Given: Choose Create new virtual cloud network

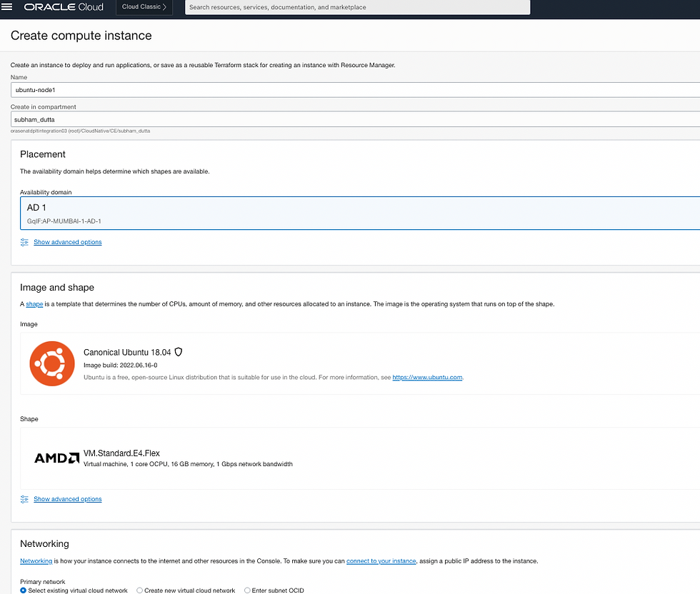Looking at the screenshot, I should pos(140,590).
